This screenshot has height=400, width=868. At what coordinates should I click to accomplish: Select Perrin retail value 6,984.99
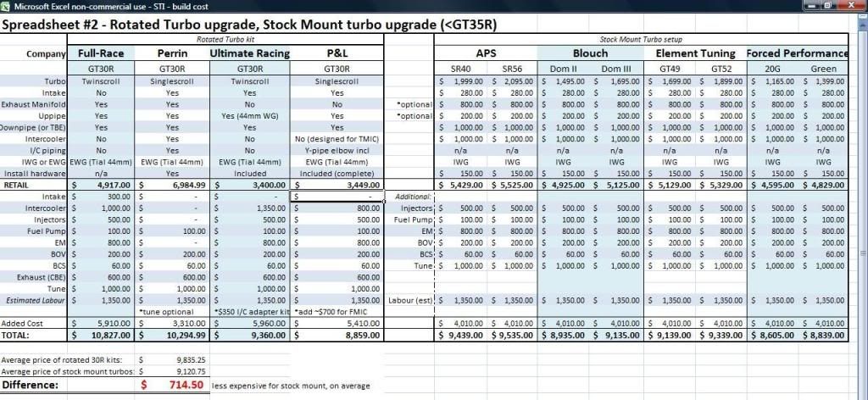click(x=172, y=186)
